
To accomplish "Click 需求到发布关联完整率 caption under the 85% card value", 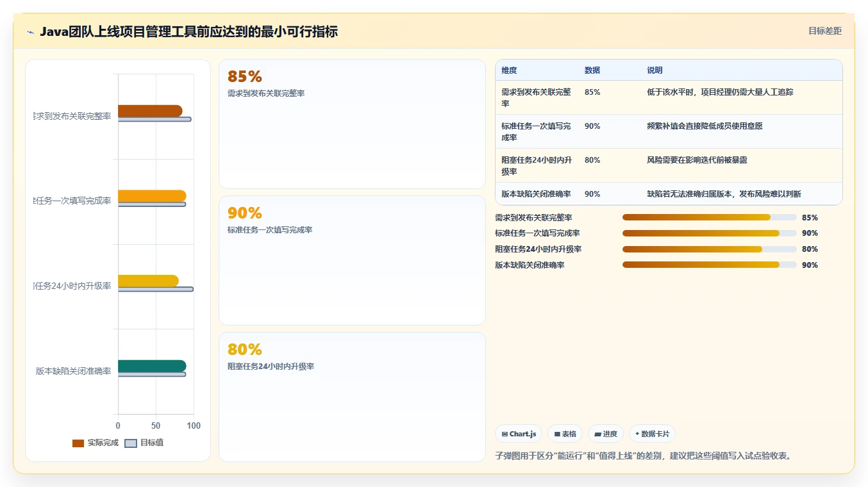I will coord(266,94).
